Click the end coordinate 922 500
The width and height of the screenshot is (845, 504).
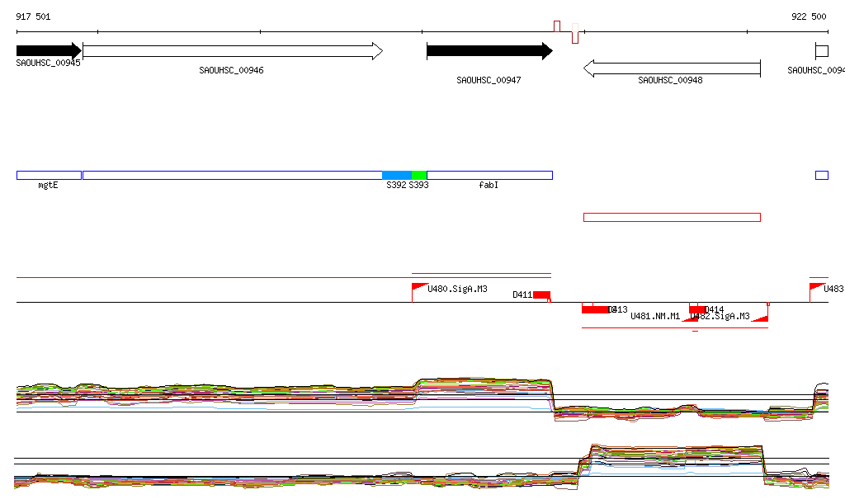click(x=809, y=16)
